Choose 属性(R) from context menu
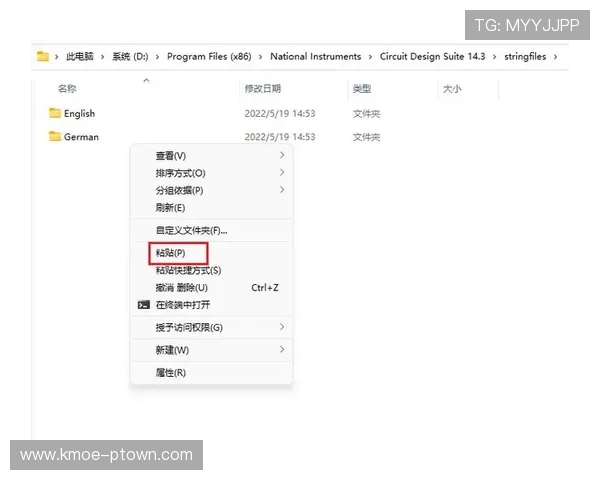This screenshot has height=480, width=600. pyautogui.click(x=212, y=372)
